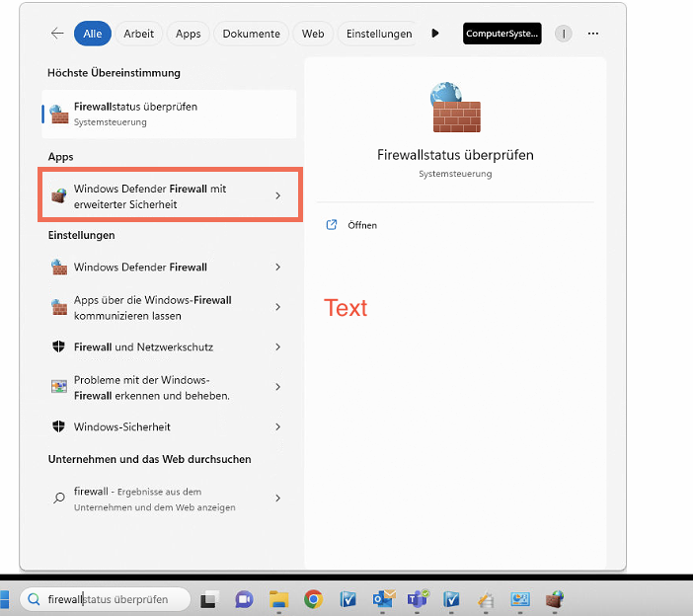693x616 pixels.
Task: Click the Task View taskbar icon
Action: [209, 599]
